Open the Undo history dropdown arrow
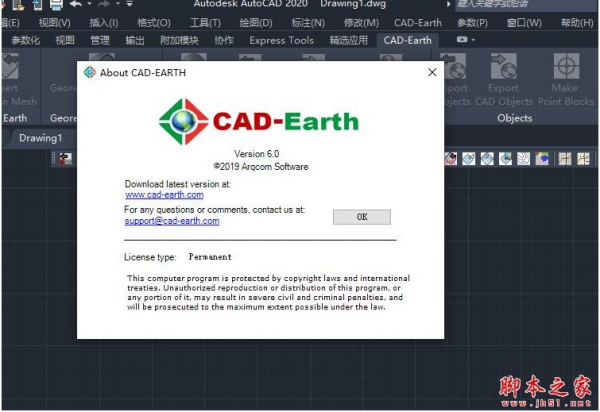600x412 pixels. [x=89, y=4]
